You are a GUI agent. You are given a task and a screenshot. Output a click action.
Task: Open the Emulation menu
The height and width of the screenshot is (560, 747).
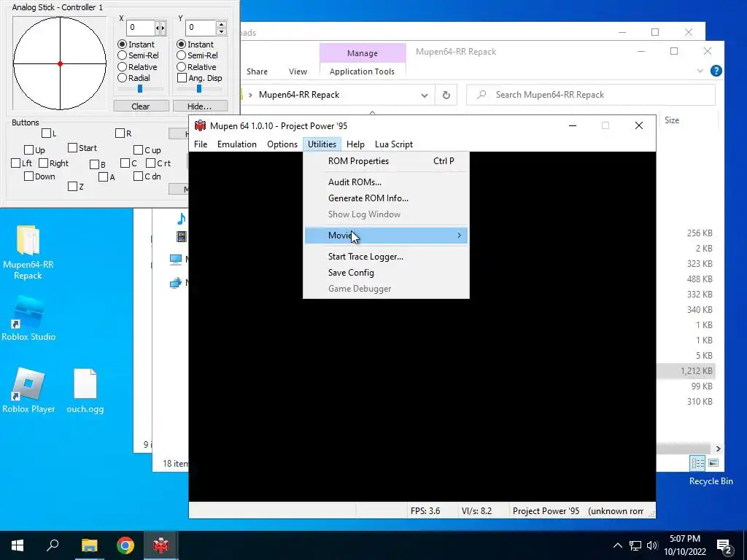237,144
